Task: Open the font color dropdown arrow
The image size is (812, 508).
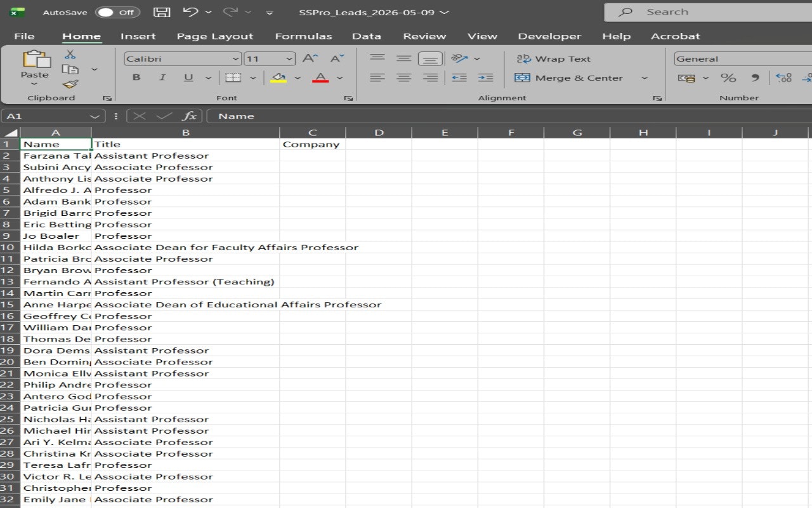Action: coord(339,78)
